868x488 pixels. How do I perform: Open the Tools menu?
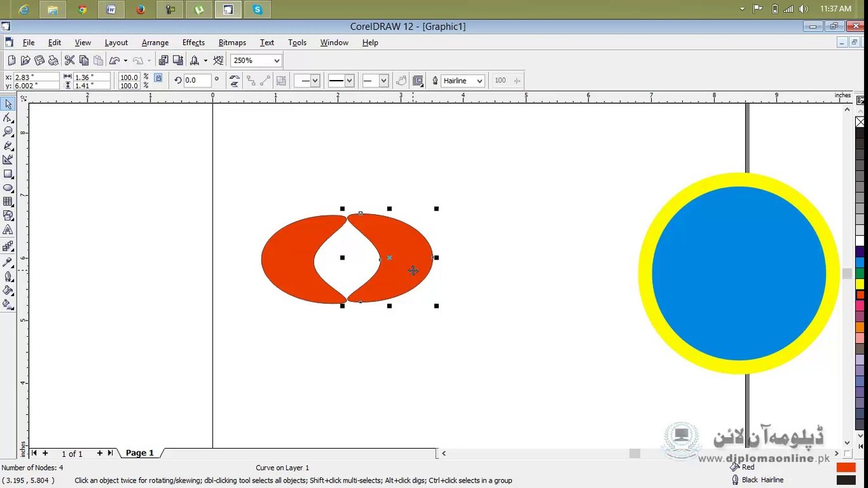tap(297, 43)
